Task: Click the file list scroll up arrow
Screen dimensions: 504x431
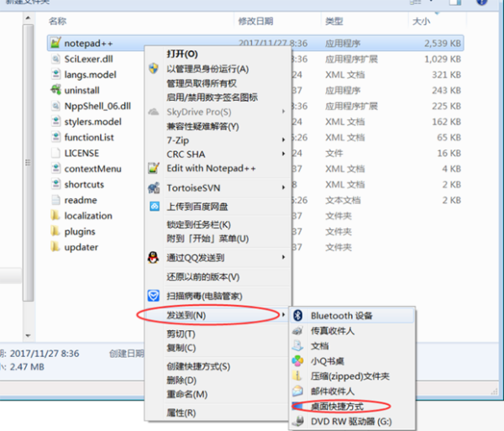Action: tap(28, 18)
